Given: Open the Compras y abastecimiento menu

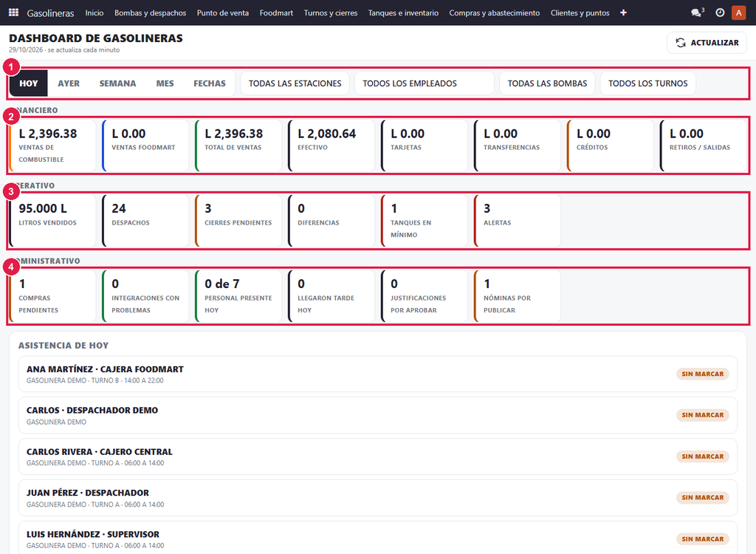Looking at the screenshot, I should (x=495, y=13).
